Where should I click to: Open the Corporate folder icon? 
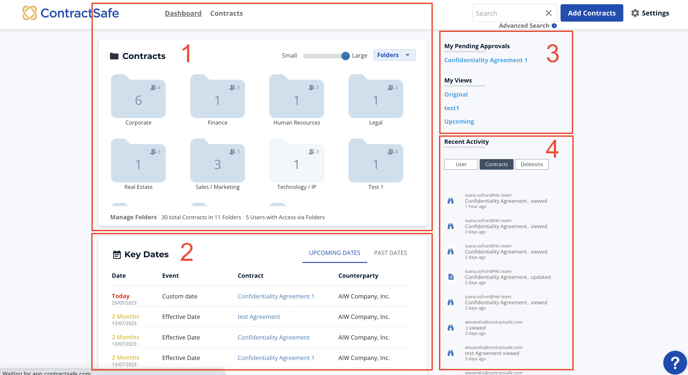tap(138, 96)
